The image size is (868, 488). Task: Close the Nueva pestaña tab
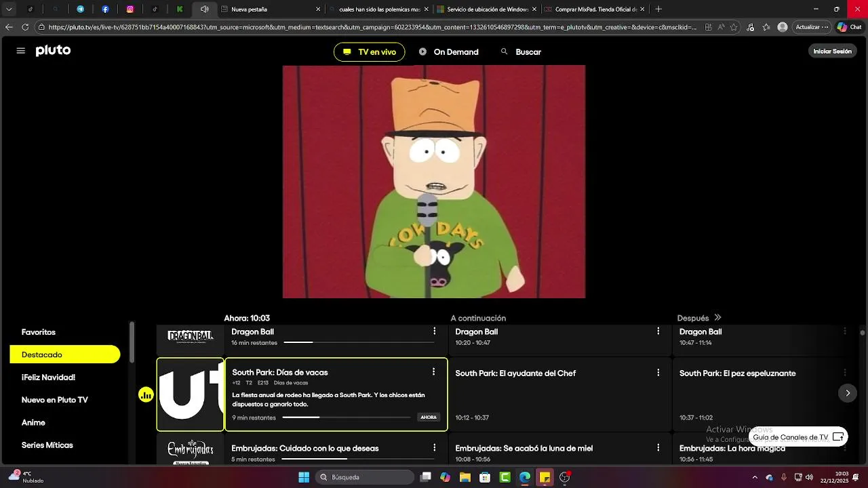[318, 9]
